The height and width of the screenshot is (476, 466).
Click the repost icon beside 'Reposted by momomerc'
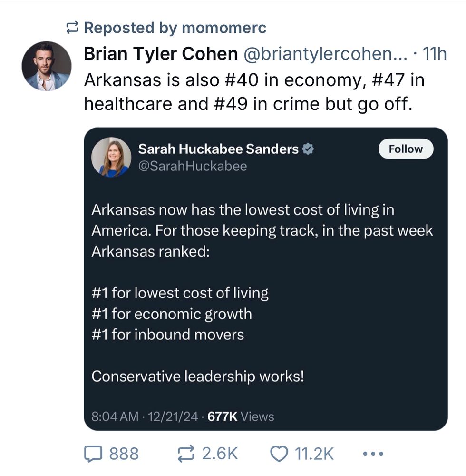pyautogui.click(x=72, y=28)
